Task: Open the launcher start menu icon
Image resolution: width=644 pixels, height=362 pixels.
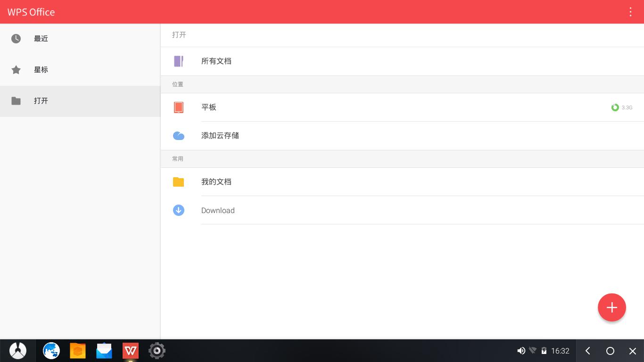Action: [x=18, y=351]
